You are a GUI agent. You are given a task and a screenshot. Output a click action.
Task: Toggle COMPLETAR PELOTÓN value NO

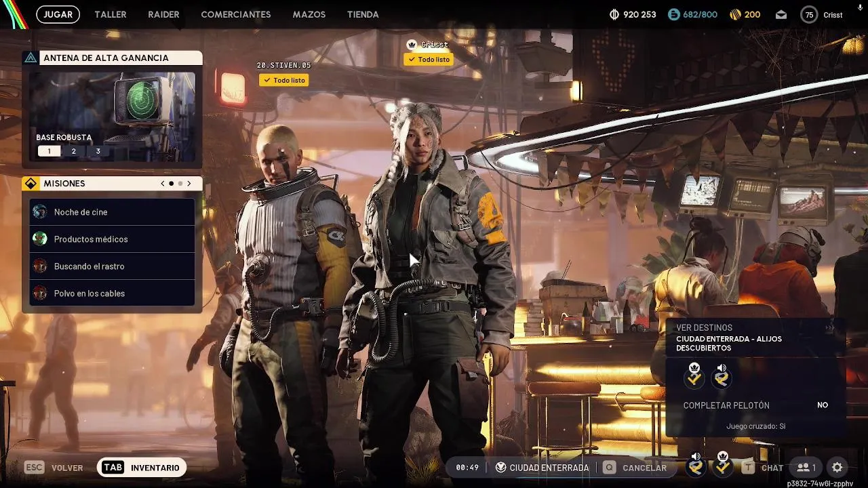click(823, 405)
